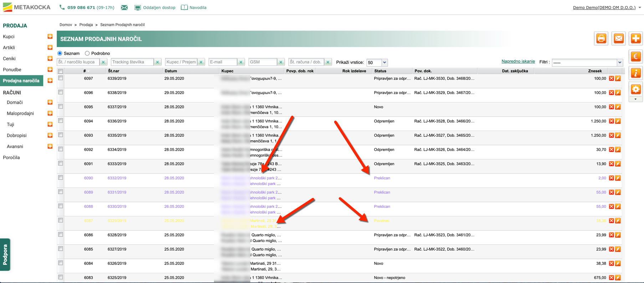The height and width of the screenshot is (283, 644).
Task: Go to Prodaja in breadcrumb
Action: click(86, 25)
